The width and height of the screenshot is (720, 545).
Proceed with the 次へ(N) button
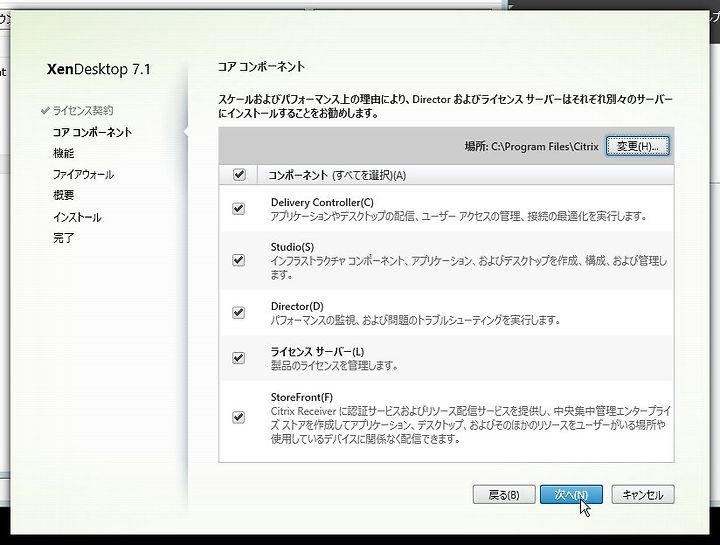click(571, 495)
